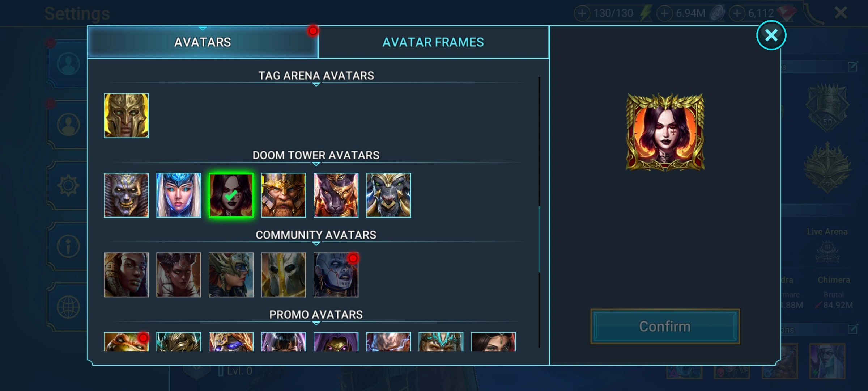Screen dimensions: 868x391
Task: Click the avatar list scrollbar
Action: tap(539, 240)
